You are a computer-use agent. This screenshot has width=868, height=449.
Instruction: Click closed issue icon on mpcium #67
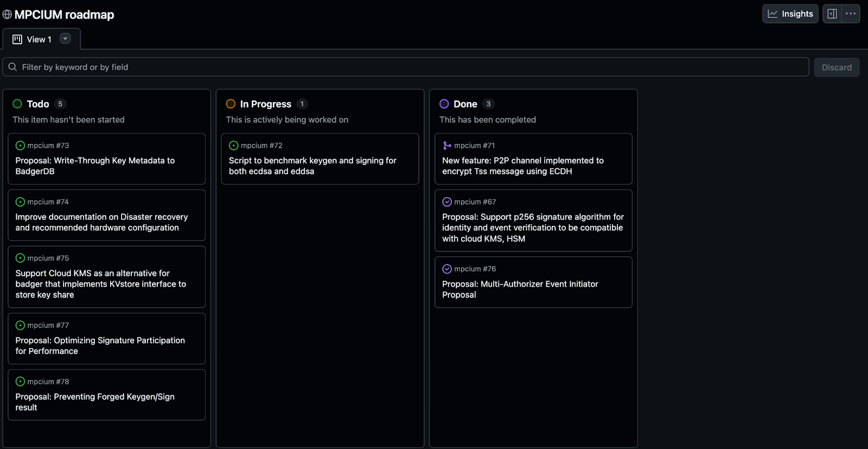point(447,202)
